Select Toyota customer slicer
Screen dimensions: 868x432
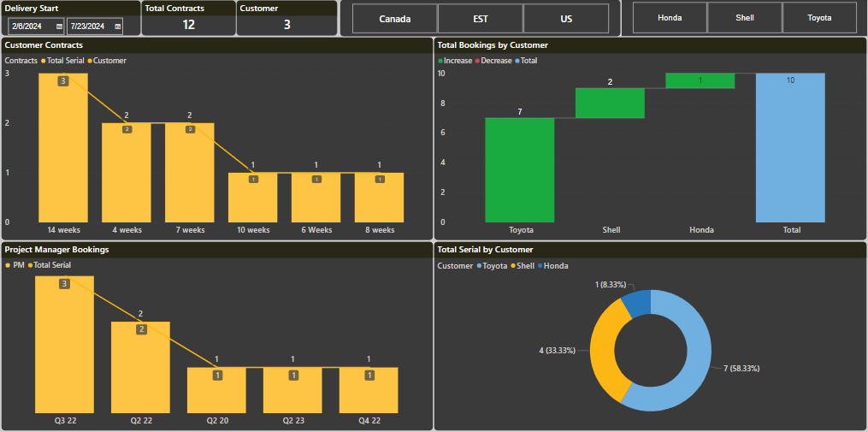[819, 18]
